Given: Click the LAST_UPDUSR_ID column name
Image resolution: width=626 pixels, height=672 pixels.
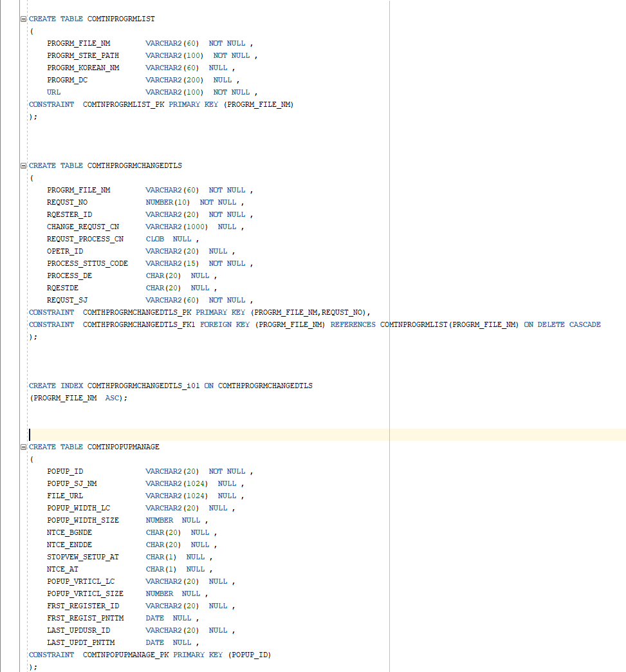Looking at the screenshot, I should [78, 630].
